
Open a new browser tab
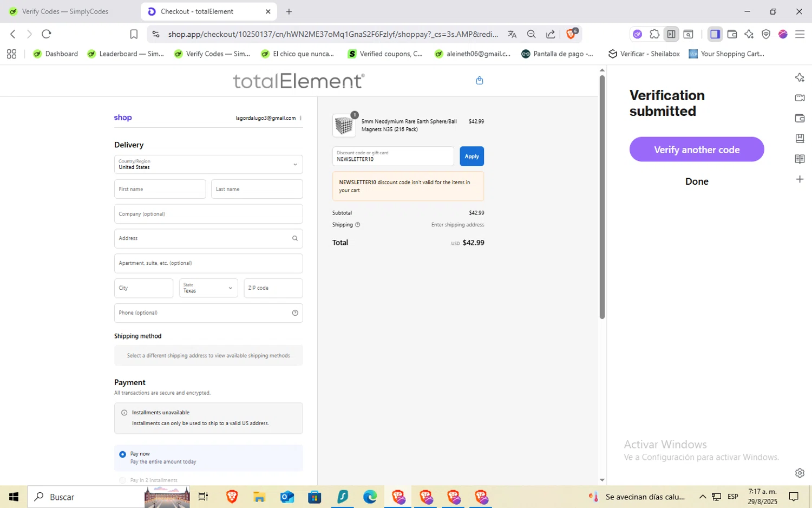[289, 11]
